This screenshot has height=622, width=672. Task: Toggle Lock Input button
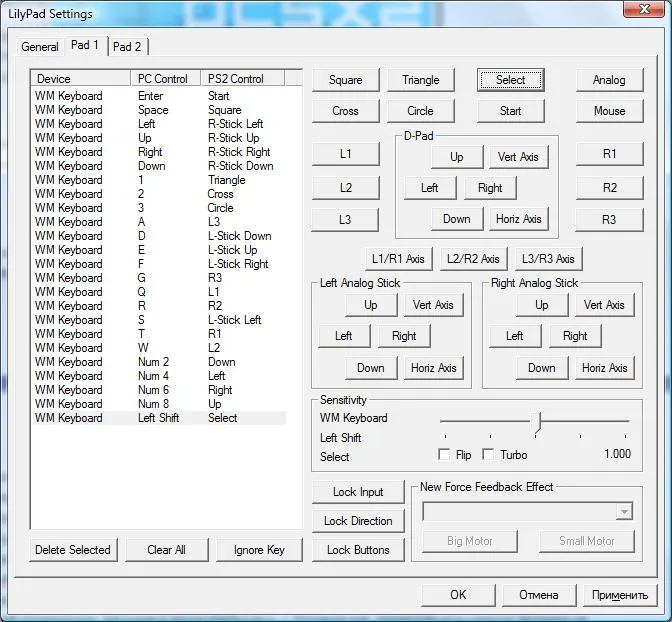(358, 492)
